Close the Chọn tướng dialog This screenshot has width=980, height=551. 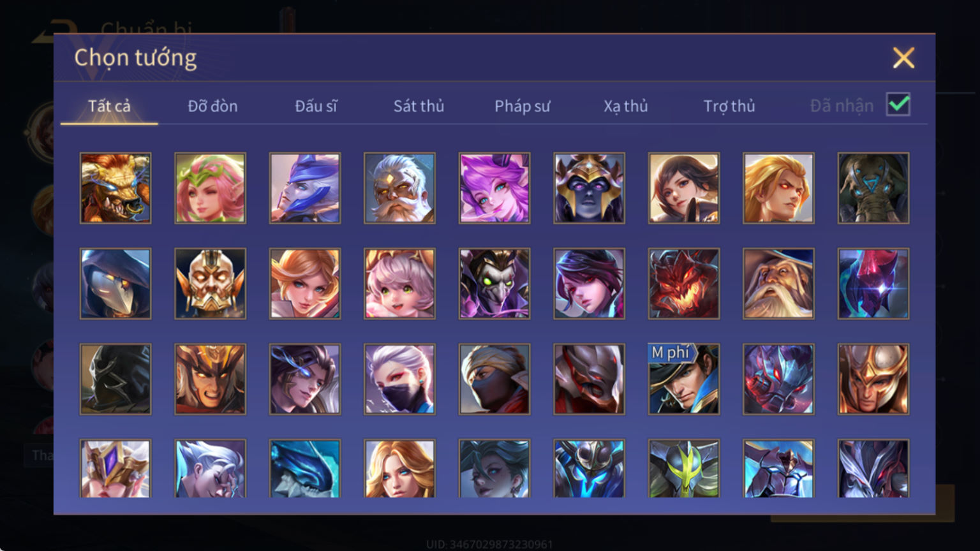coord(903,58)
